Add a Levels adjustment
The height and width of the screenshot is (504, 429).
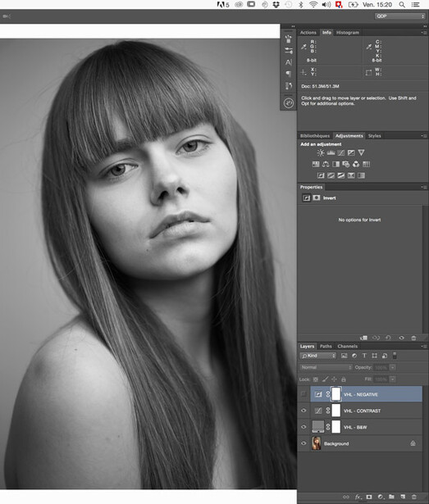pyautogui.click(x=331, y=152)
